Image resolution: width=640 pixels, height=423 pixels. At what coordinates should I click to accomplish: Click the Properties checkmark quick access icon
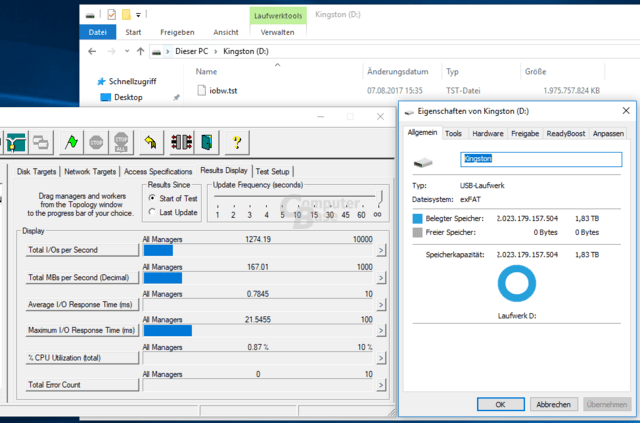pyautogui.click(x=111, y=15)
